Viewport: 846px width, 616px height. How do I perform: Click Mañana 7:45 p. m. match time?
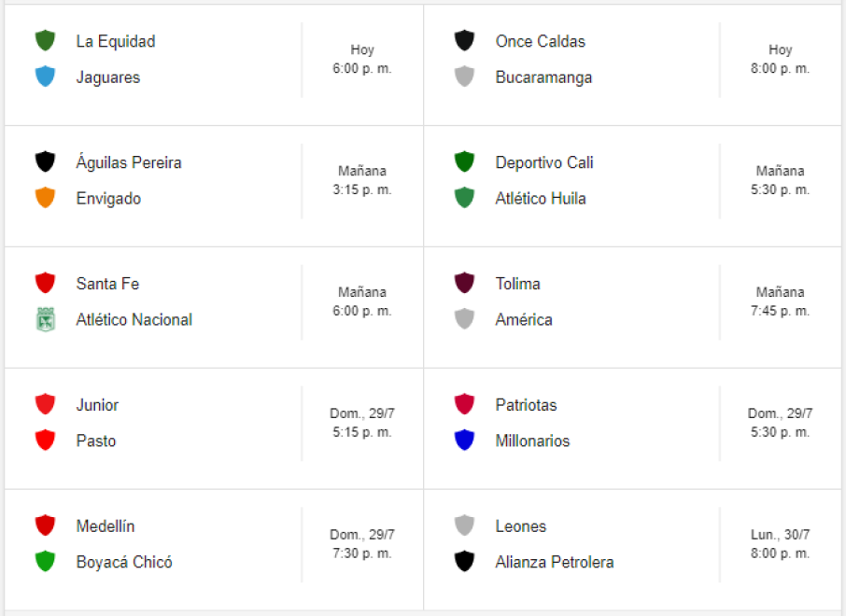(x=780, y=301)
